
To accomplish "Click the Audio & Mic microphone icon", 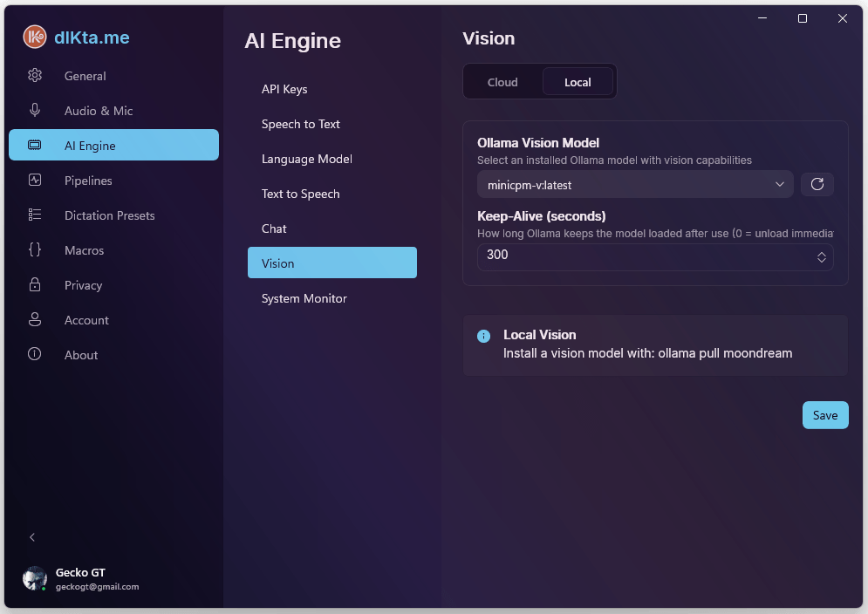I will tap(35, 110).
